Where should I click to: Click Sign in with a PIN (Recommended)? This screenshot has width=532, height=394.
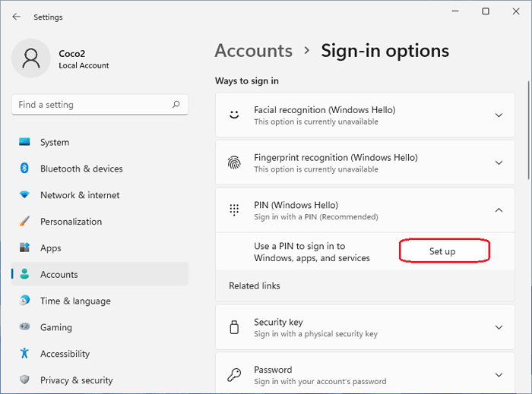[x=316, y=217]
